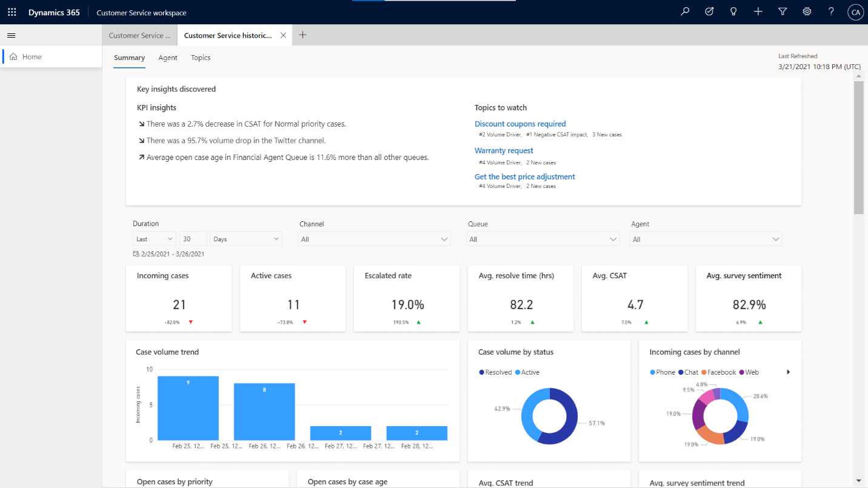The image size is (868, 488).
Task: Click the Help question mark icon
Action: coord(831,12)
